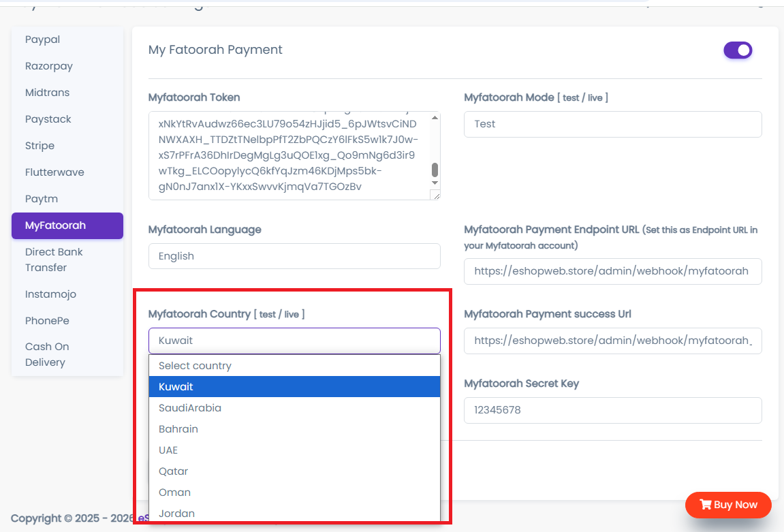The width and height of the screenshot is (784, 532).
Task: Switch to the Instamojo tab
Action: coord(50,294)
